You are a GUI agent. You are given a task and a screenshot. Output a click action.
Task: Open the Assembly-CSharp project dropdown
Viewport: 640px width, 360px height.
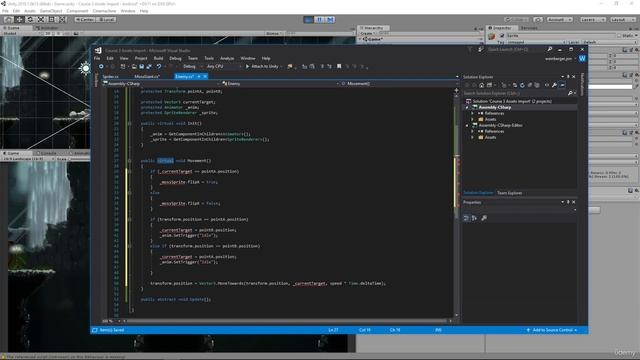click(x=161, y=84)
